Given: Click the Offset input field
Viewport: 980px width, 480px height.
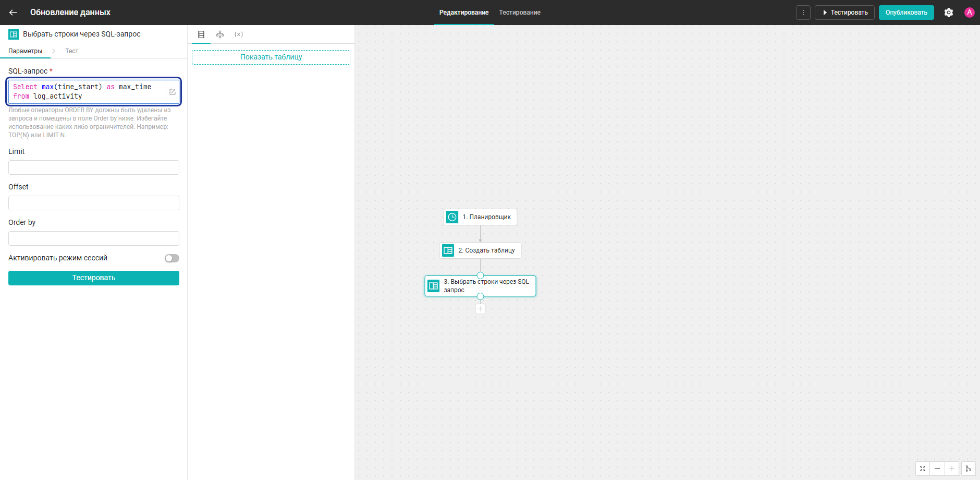Looking at the screenshot, I should (x=94, y=203).
